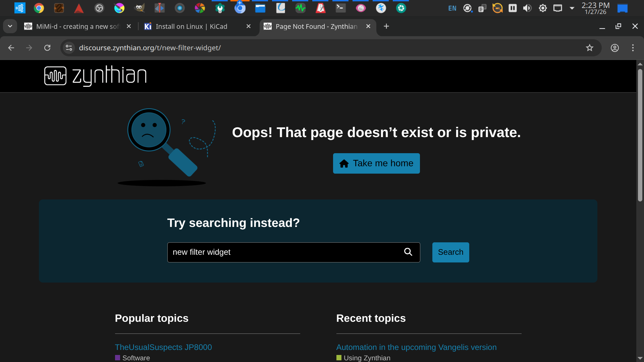Open the terminal app from the taskbar
Viewport: 644px width, 362px height.
tap(340, 8)
